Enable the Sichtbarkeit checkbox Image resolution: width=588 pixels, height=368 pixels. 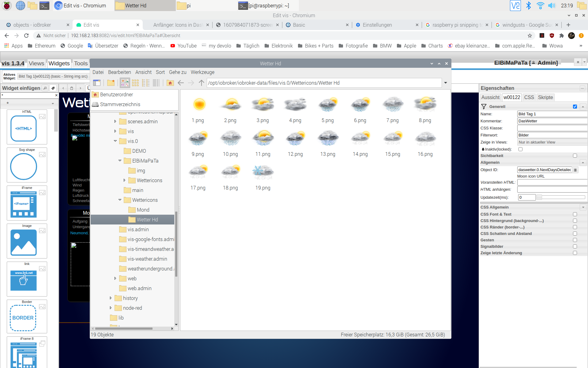(575, 156)
